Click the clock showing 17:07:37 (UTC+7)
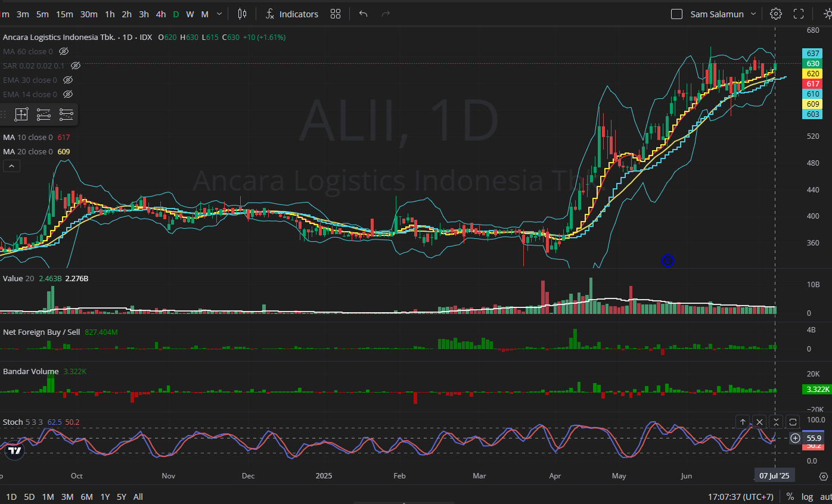Image resolution: width=832 pixels, height=504 pixels. (741, 496)
